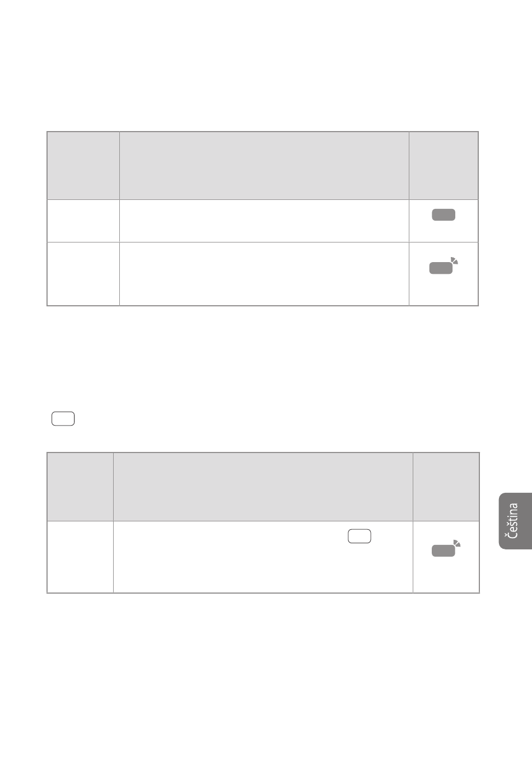The height and width of the screenshot is (765, 532).
Task: Select the upper table's right header cell
Action: coord(444,166)
